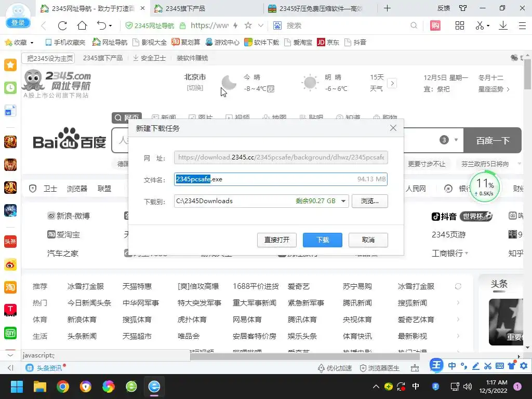
Task: Click the Baidu paw search engine icon
Action: click(x=277, y=25)
